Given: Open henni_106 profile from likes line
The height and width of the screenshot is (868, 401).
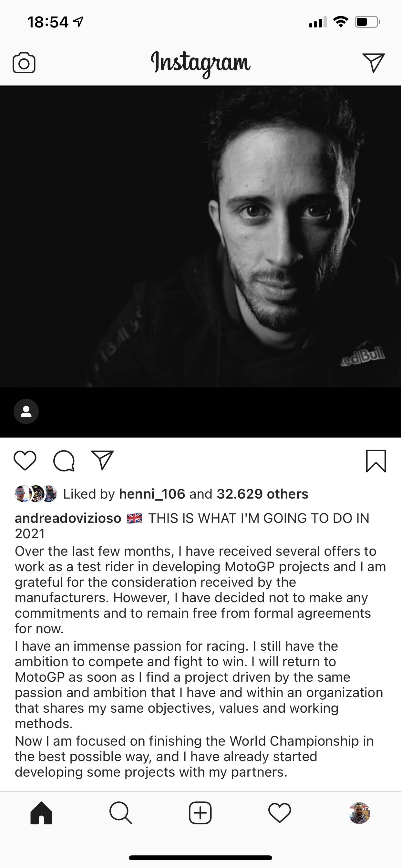Looking at the screenshot, I should tap(152, 494).
